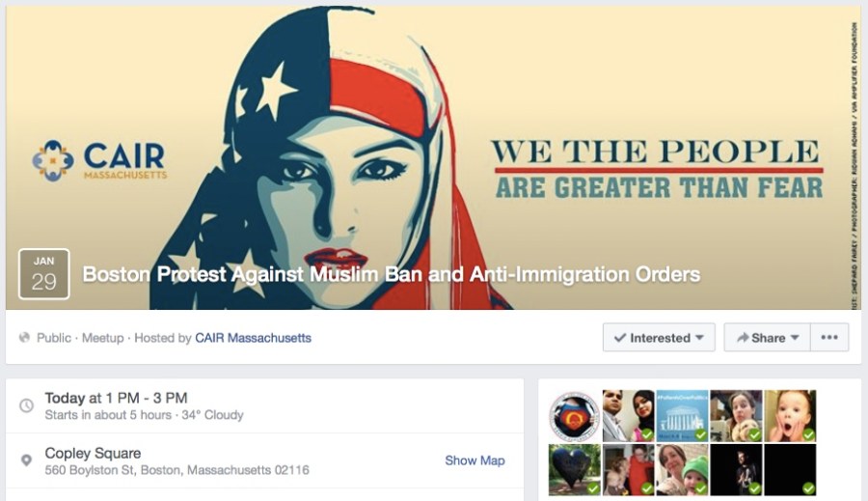Image resolution: width=868 pixels, height=501 pixels.
Task: Click the share arrow icon
Action: pyautogui.click(x=743, y=337)
